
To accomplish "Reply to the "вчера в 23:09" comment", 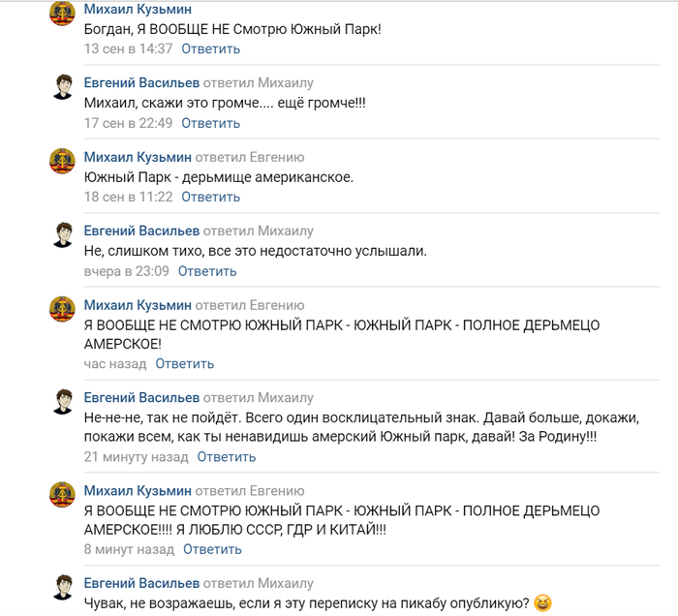I will 207,271.
